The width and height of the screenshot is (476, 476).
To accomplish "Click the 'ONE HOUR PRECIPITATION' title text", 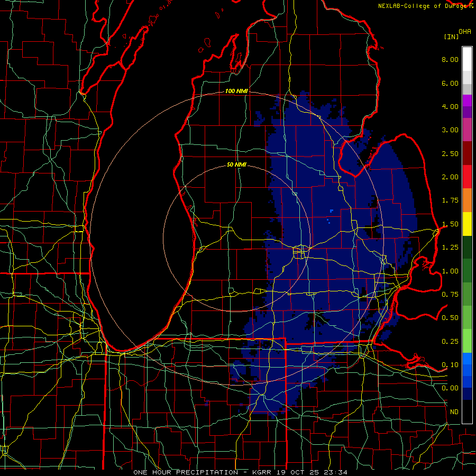I will (x=186, y=472).
